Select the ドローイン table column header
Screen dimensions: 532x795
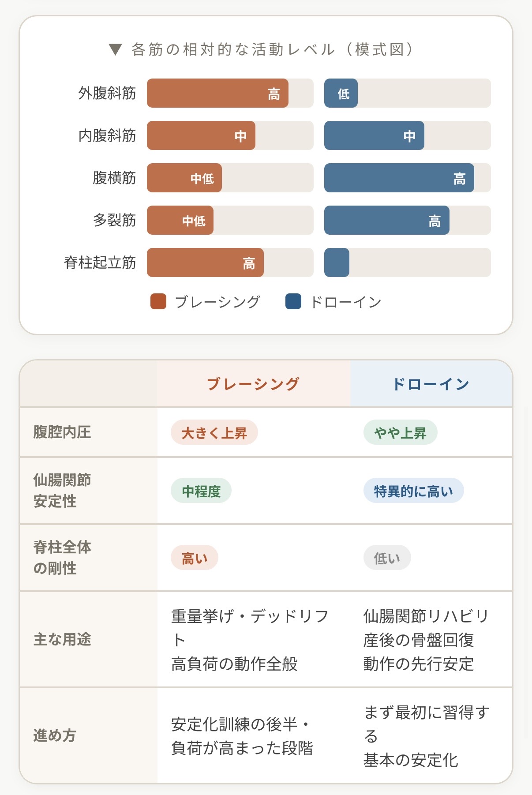click(x=431, y=384)
